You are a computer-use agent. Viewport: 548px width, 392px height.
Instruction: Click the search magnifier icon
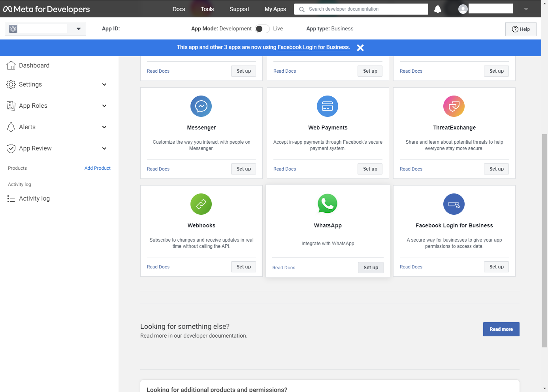[301, 9]
